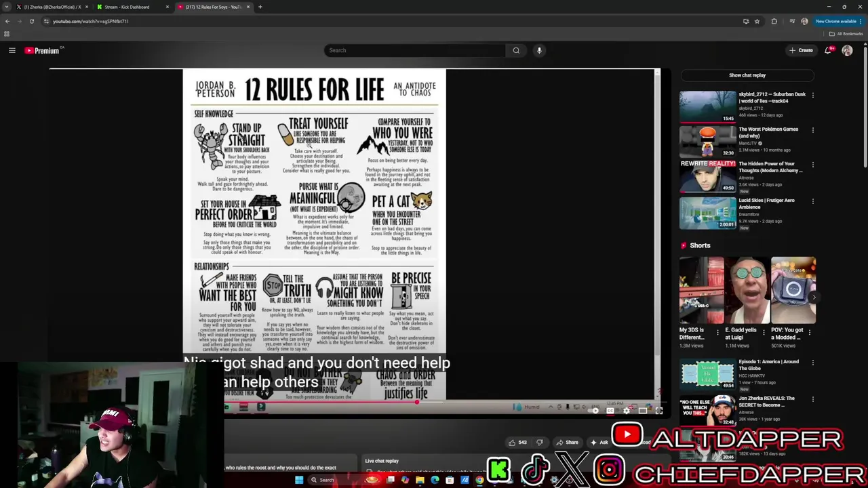Click the browser address bar URL
Image resolution: width=868 pixels, height=488 pixels.
click(91, 21)
